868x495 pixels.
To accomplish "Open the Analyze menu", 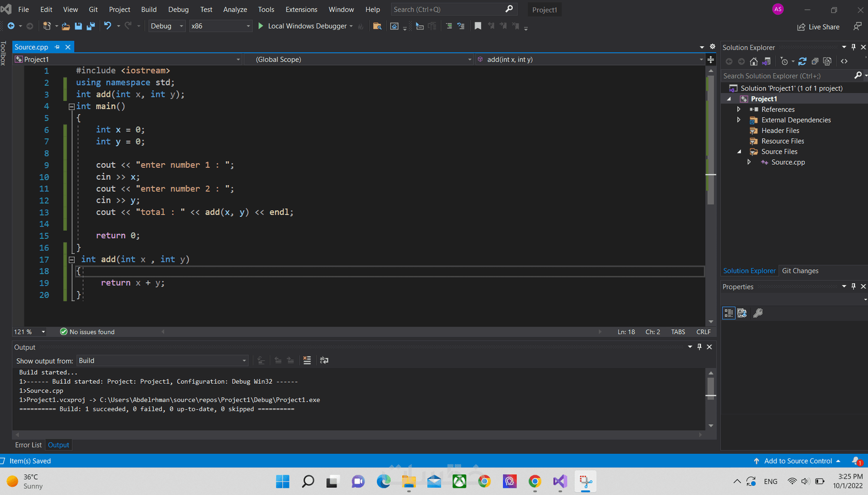I will coord(235,9).
